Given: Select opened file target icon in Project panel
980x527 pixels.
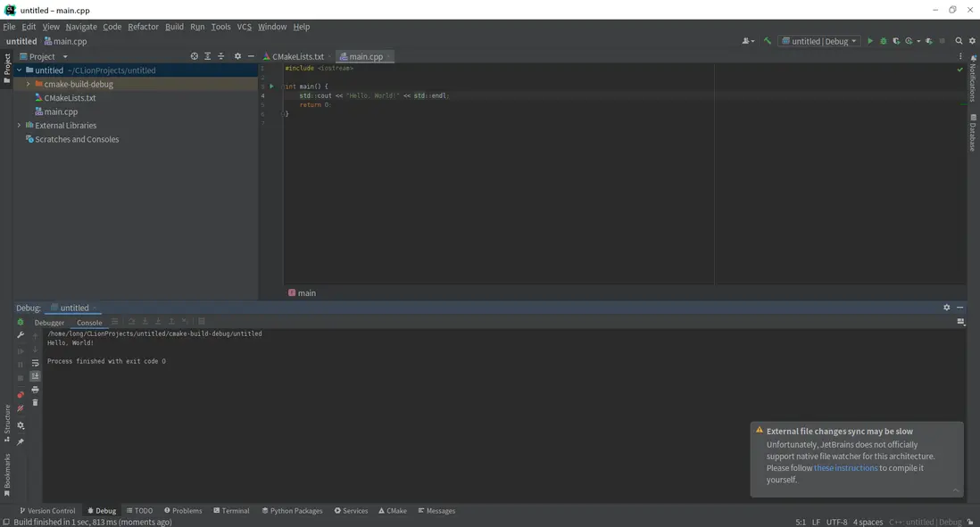Looking at the screenshot, I should [x=195, y=56].
